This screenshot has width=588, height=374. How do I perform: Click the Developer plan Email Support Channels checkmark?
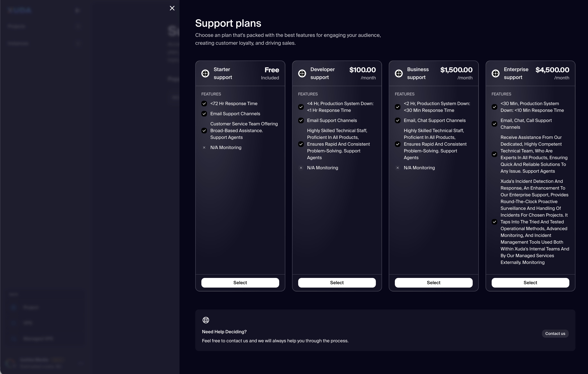pyautogui.click(x=301, y=120)
